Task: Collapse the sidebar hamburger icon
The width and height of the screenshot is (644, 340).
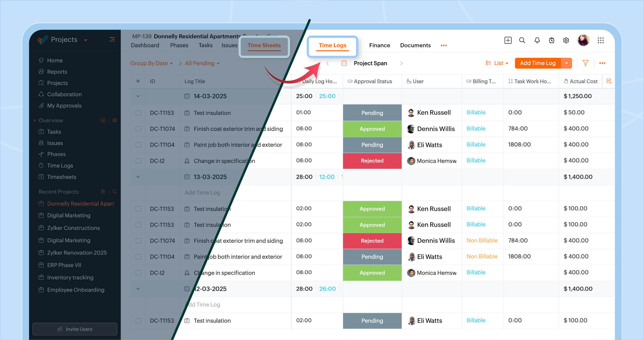Action: [x=112, y=39]
